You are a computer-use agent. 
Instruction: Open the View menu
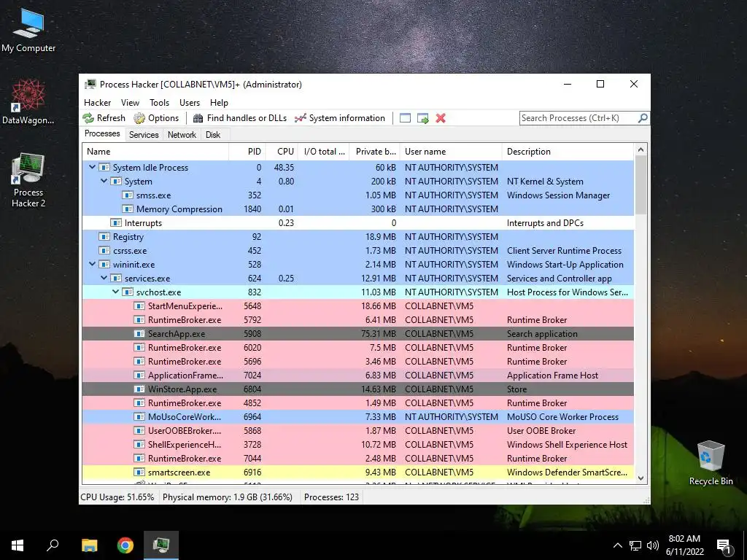[130, 103]
